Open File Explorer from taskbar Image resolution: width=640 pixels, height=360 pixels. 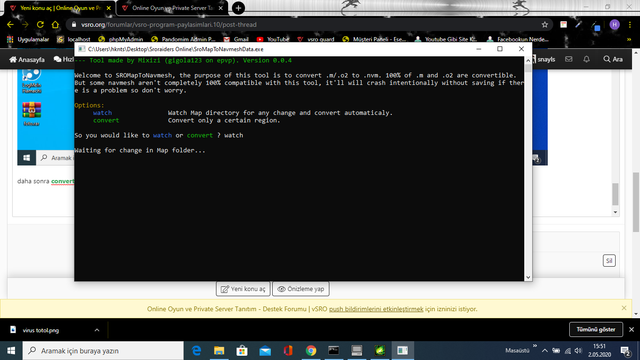(219, 351)
